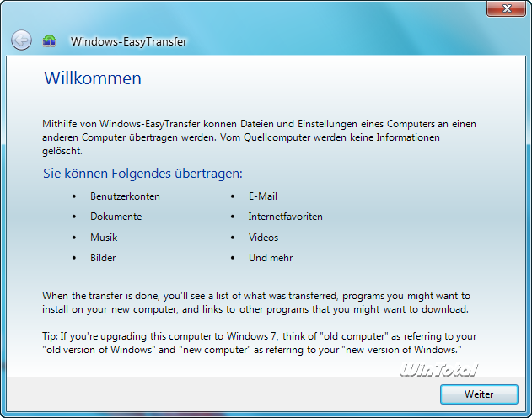Select the Dokumente list item
Image resolution: width=532 pixels, height=418 pixels.
(x=116, y=217)
